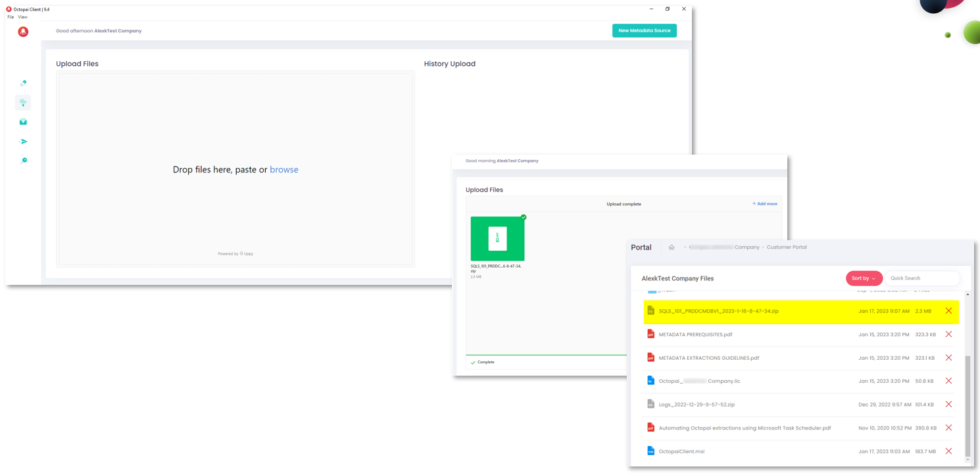Select the cloud upload sidebar icon

tap(23, 103)
